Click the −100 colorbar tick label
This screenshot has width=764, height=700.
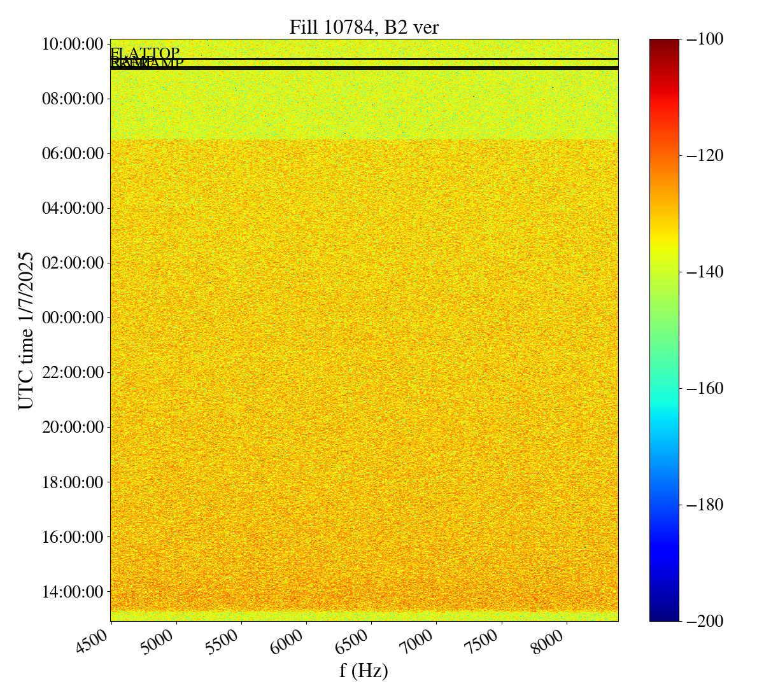(x=705, y=39)
